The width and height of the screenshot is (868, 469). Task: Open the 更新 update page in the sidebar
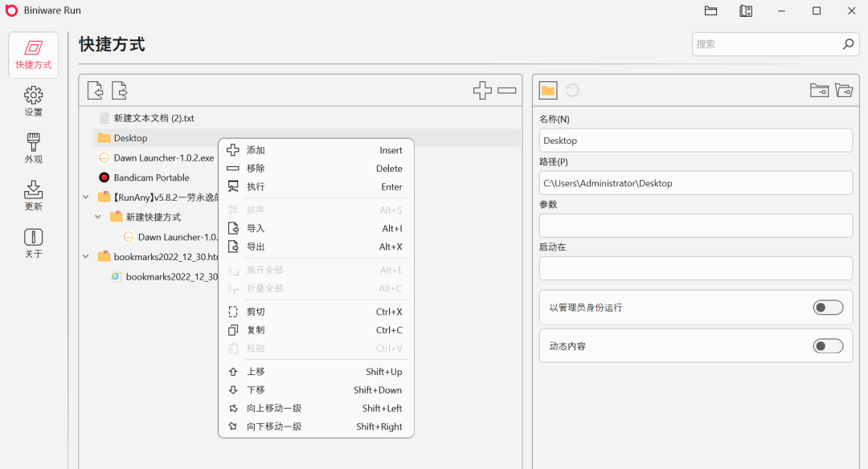[x=33, y=197]
